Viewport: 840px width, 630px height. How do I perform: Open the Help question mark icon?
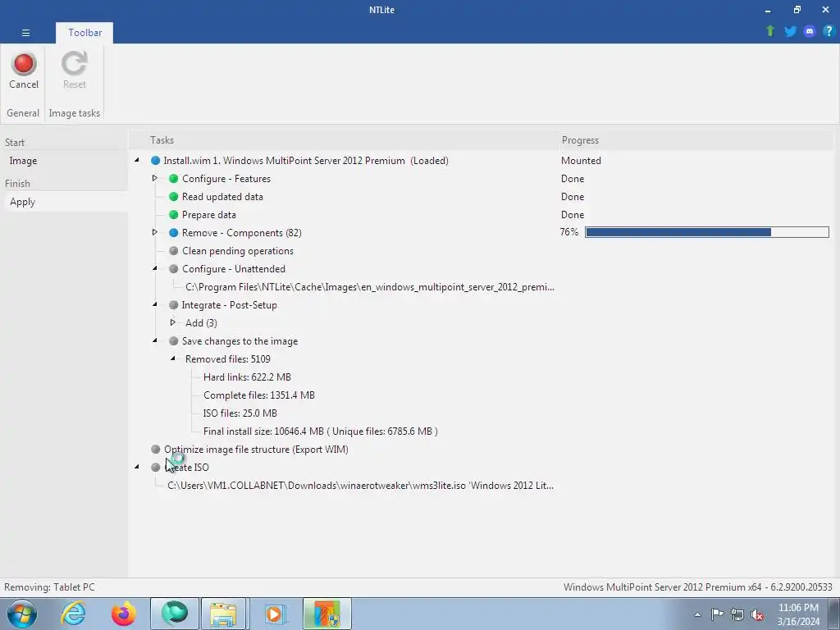(829, 31)
